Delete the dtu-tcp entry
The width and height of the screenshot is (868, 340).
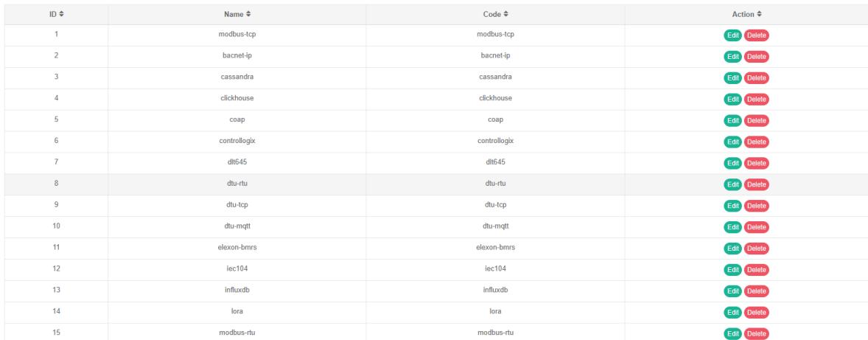click(756, 206)
